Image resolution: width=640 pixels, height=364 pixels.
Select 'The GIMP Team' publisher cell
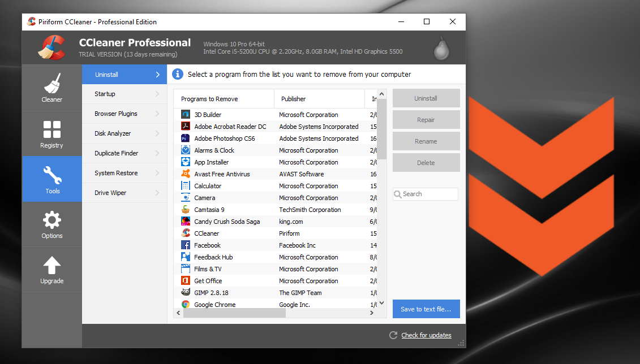(300, 293)
